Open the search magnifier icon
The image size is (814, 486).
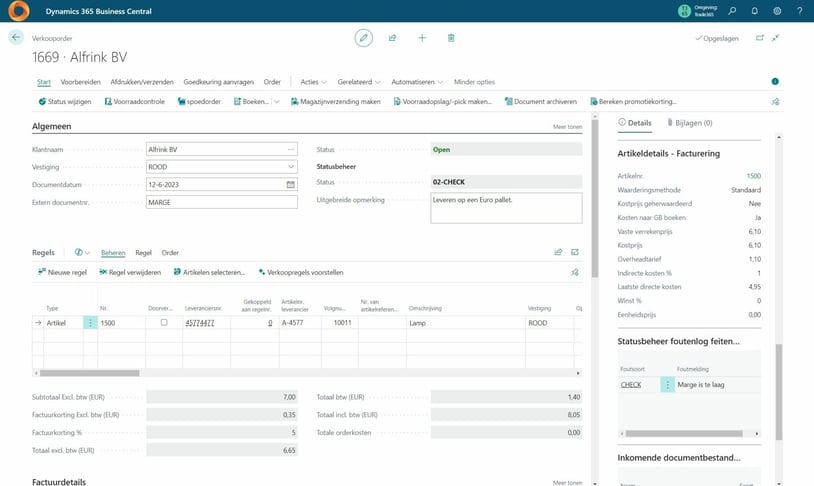click(x=732, y=11)
